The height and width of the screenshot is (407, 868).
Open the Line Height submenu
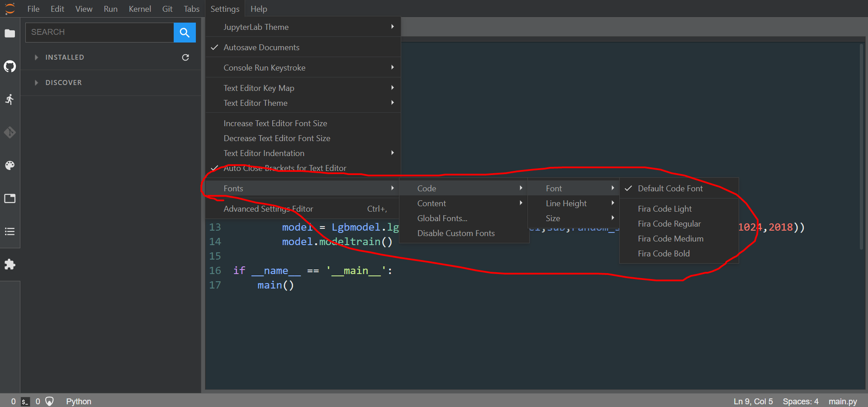point(574,203)
